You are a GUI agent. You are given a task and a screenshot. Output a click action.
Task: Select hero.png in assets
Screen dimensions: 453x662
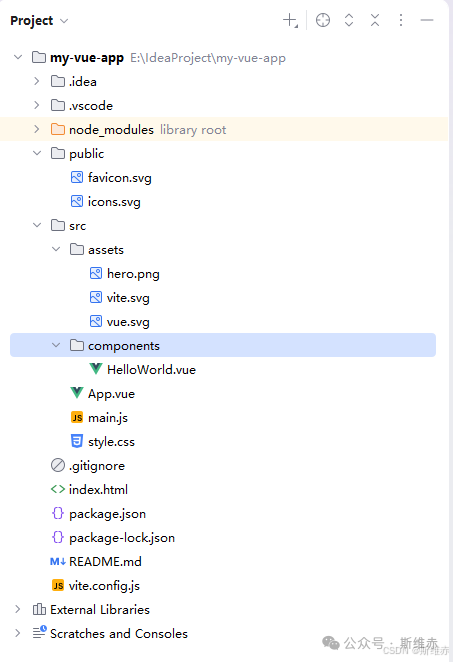[133, 274]
